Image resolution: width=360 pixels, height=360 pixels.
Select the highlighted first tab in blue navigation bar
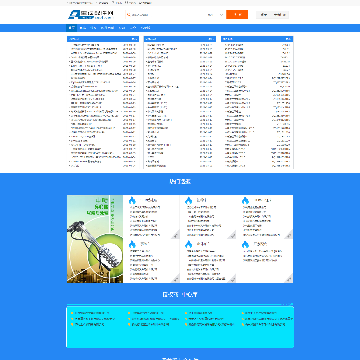[71, 28]
